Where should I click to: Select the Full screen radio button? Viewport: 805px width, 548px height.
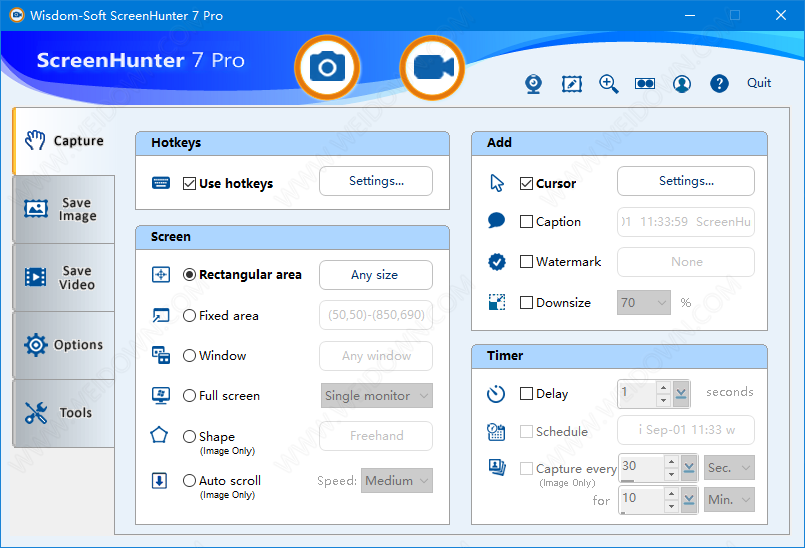pos(189,395)
